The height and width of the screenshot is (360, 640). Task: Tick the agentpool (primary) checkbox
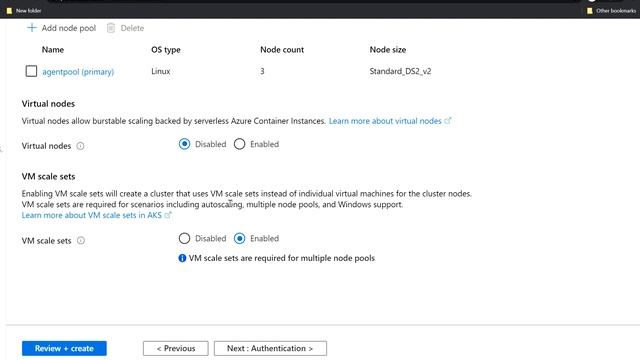tap(31, 71)
